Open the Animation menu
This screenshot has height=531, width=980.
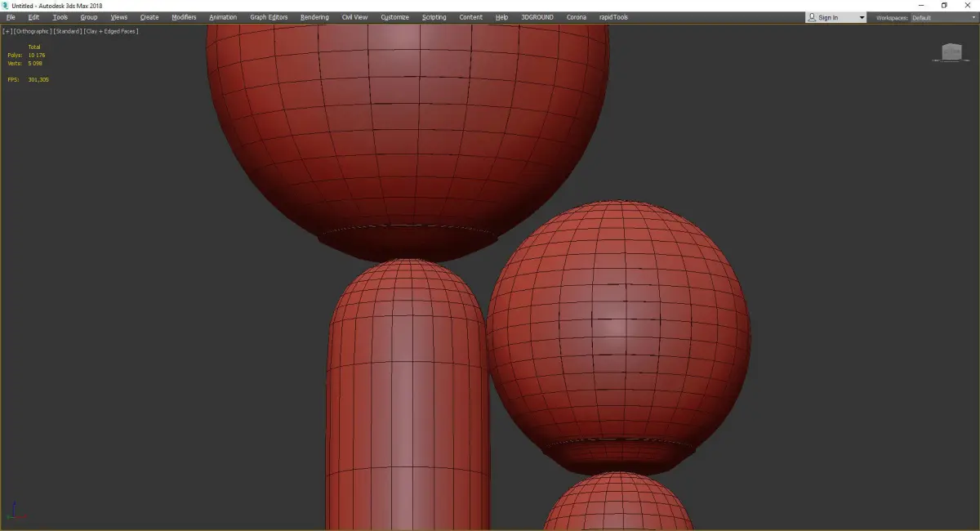223,17
